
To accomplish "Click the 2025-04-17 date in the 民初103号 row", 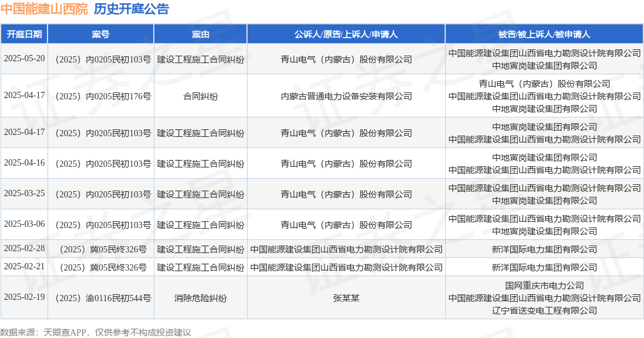I will point(24,132).
